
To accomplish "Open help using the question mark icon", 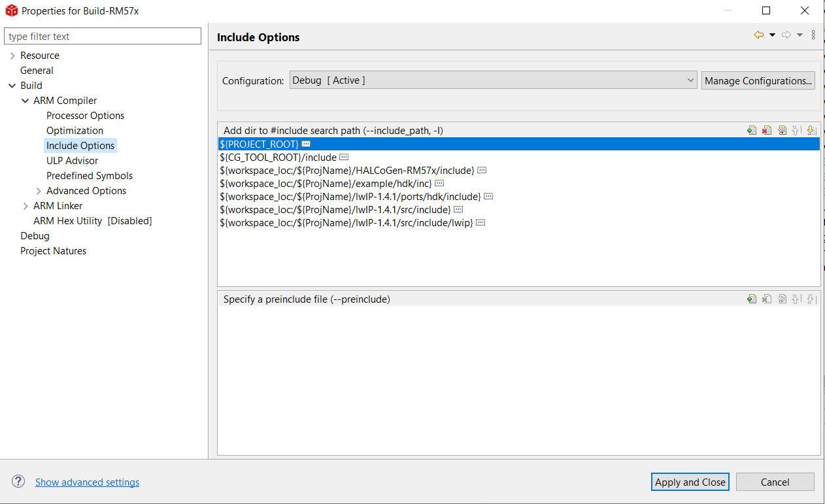I will click(x=18, y=481).
